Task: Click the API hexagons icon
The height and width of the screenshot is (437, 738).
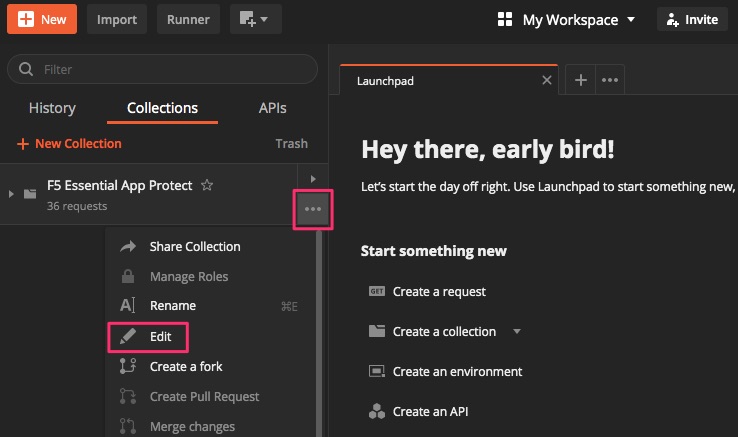Action: 377,411
